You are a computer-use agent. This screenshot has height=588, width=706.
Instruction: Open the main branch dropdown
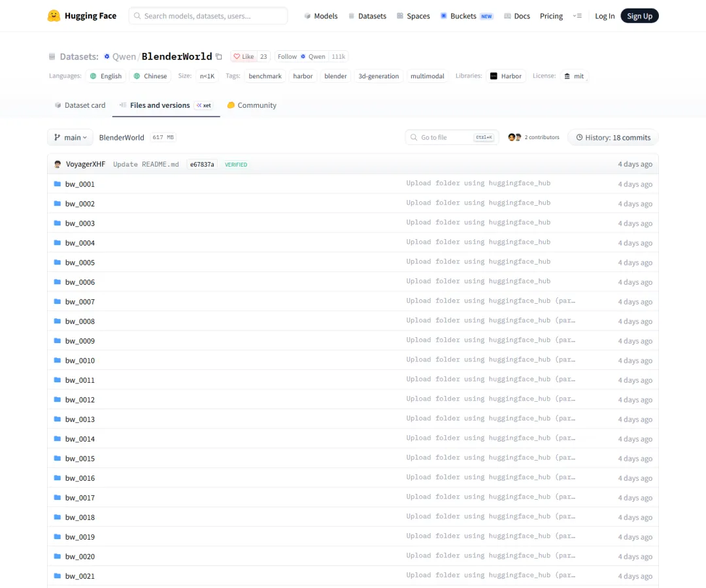70,138
